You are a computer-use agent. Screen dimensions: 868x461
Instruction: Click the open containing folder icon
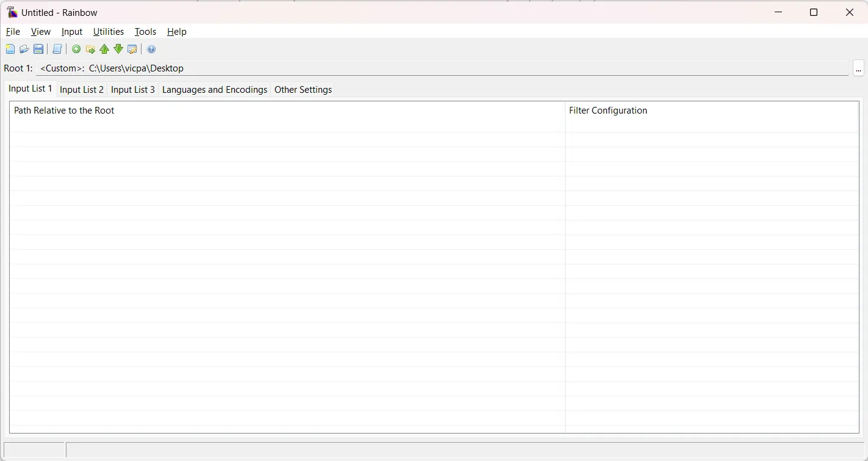pos(90,49)
